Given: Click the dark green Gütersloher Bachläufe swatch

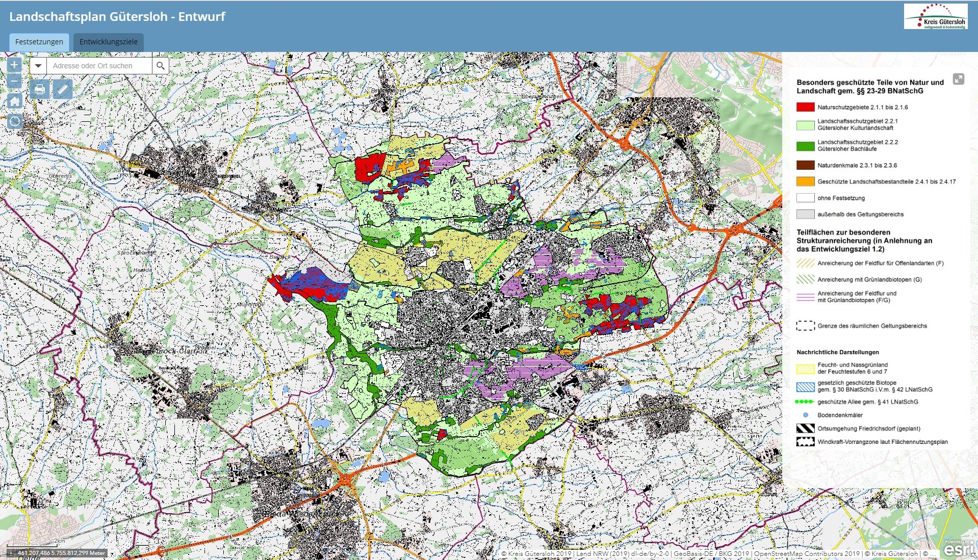Looking at the screenshot, I should point(805,146).
